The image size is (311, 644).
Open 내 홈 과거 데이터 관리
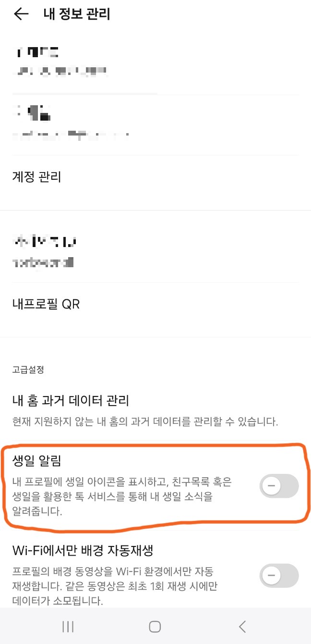[71, 400]
